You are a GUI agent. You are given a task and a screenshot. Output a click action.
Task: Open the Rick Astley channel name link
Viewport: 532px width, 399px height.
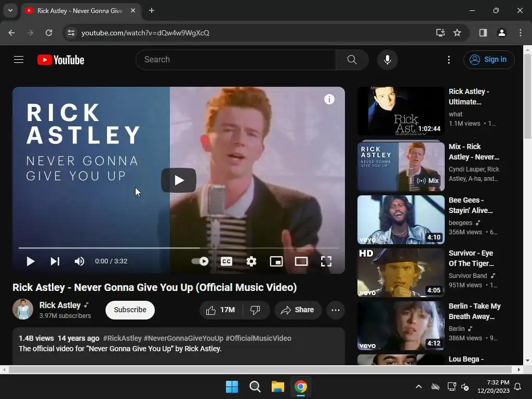60,305
